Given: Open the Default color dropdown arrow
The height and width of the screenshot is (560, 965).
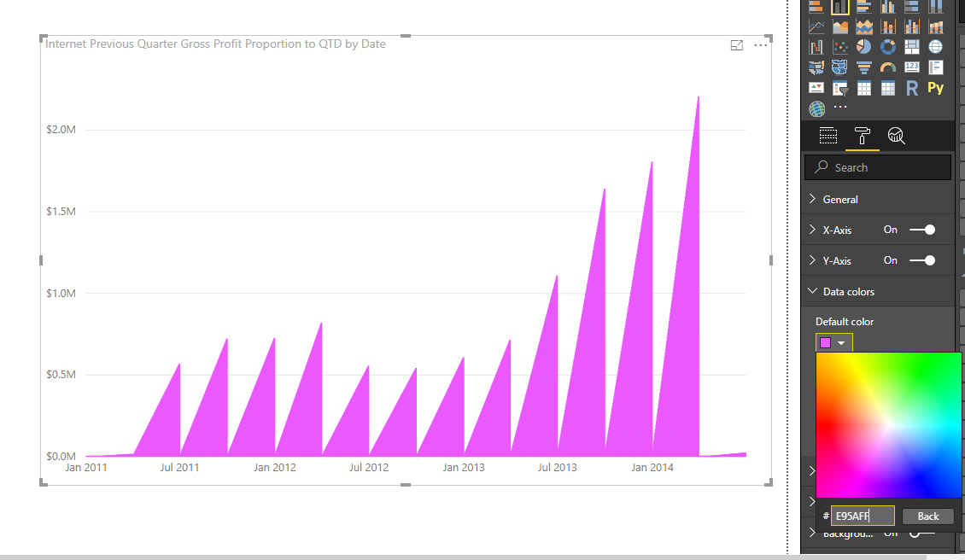Looking at the screenshot, I should point(841,343).
